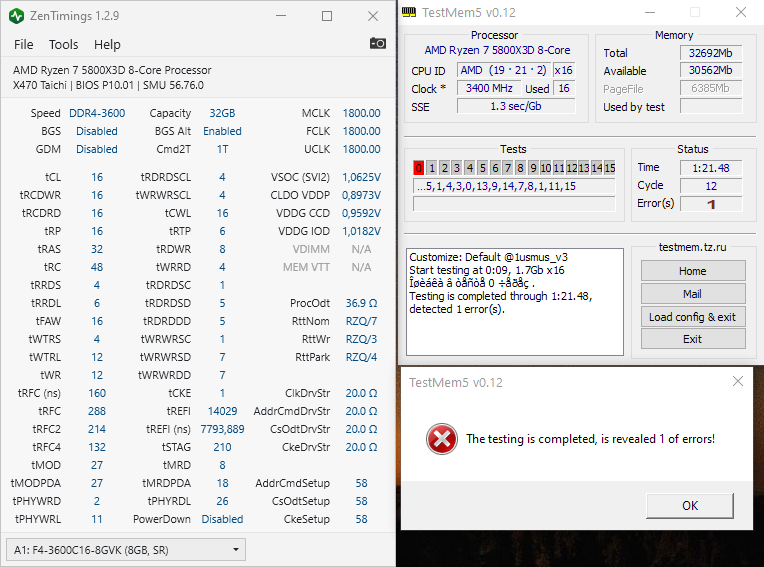Click the Mail button in TestMem5

[693, 294]
